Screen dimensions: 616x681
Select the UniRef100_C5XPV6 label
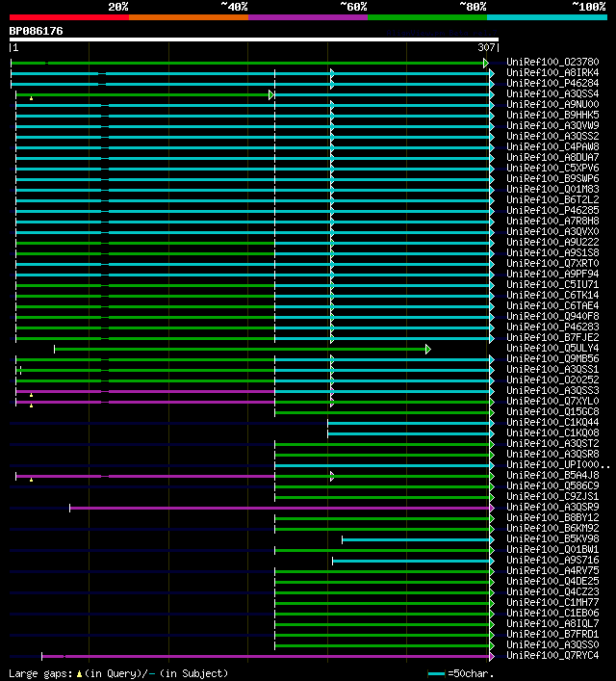(x=552, y=168)
